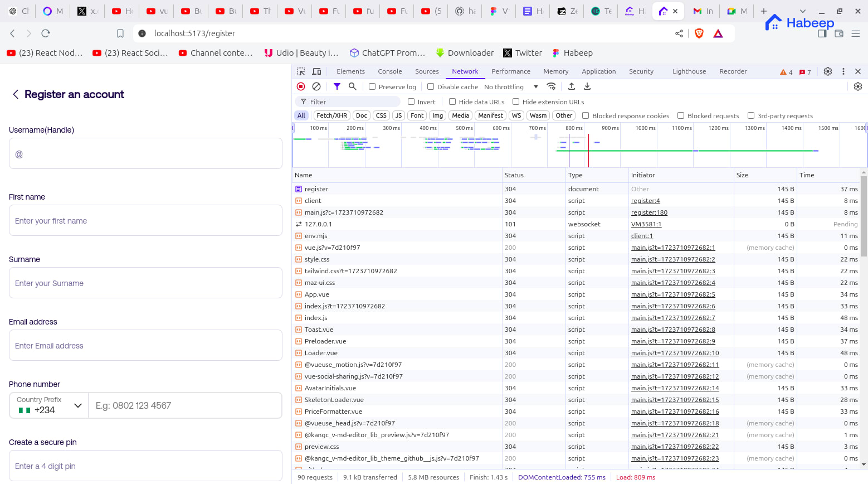Screen dimensions: 868x484
Task: Toggle the network filter funnel icon
Action: [337, 86]
